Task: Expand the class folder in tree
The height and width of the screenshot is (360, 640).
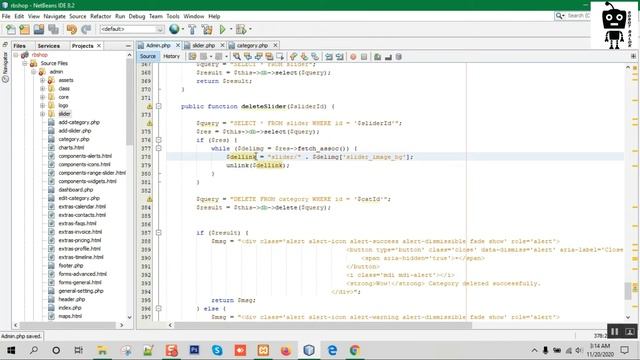Action: click(x=42, y=89)
